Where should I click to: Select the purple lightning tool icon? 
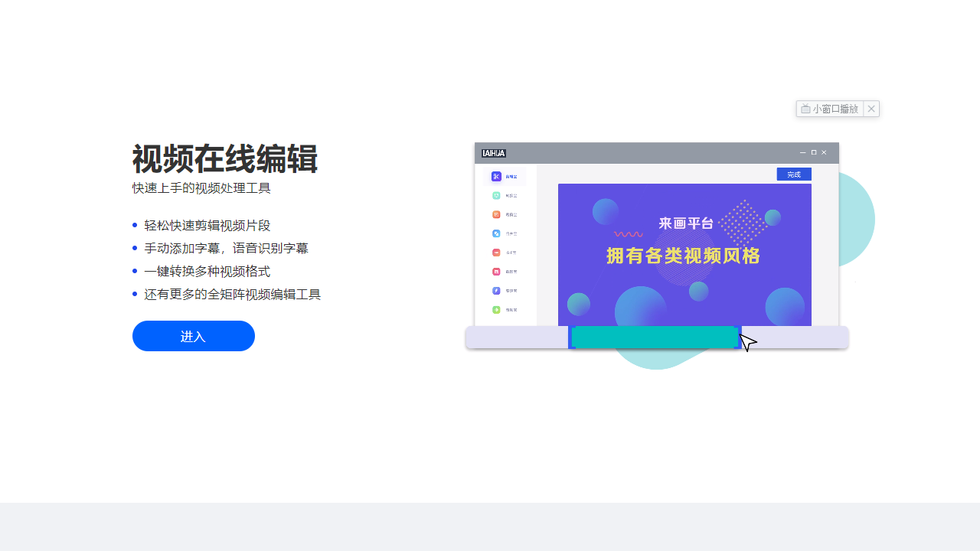click(x=496, y=291)
